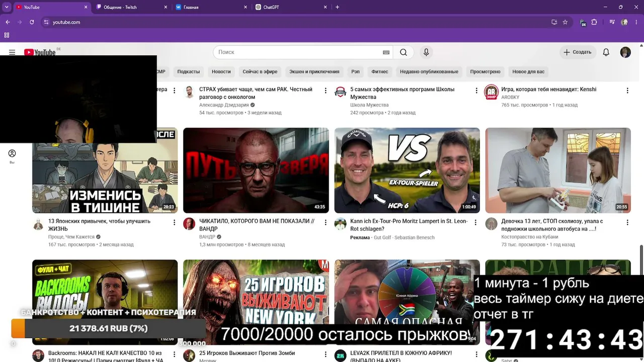Screen dimensions: 644x362
Task: Click the search magnifier button
Action: tap(404, 52)
